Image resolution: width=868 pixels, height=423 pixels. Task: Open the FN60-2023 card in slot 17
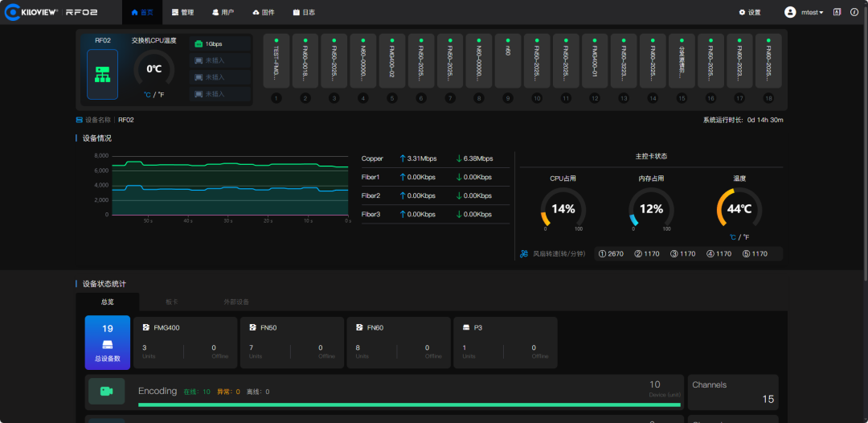[739, 61]
